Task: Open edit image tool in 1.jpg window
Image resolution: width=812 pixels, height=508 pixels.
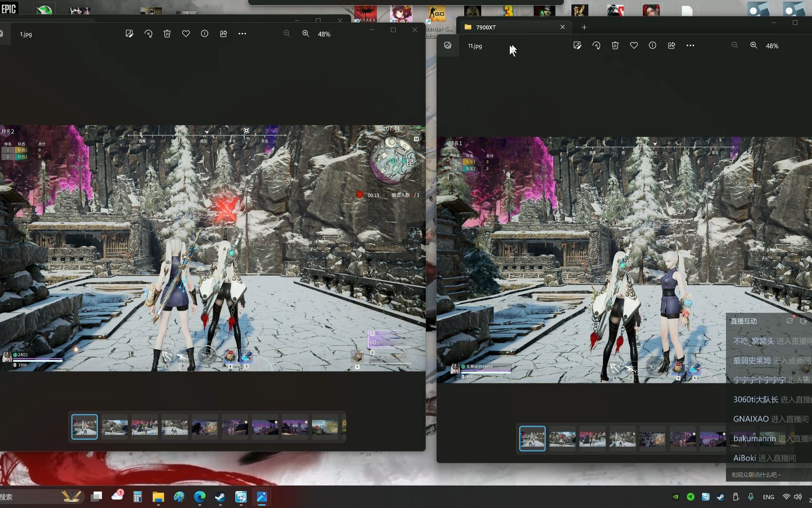Action: click(129, 34)
